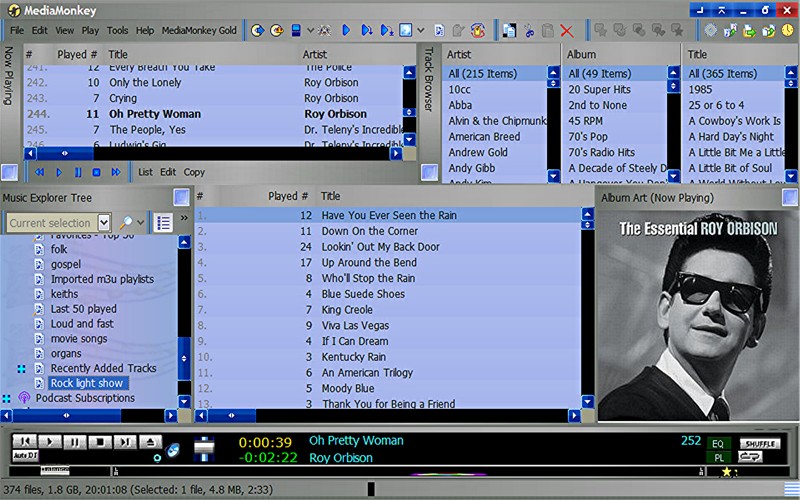Click the Edit button in Now Playing
The height and width of the screenshot is (500, 800).
click(x=168, y=172)
